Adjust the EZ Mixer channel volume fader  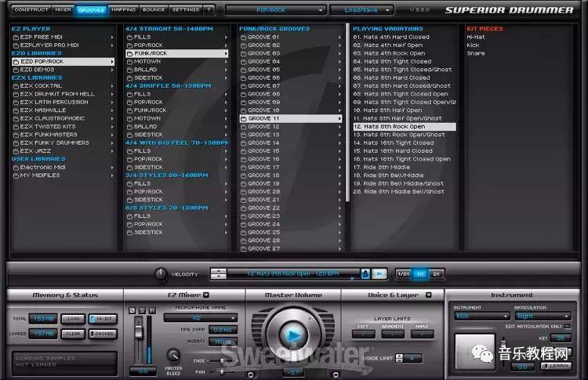[x=139, y=331]
